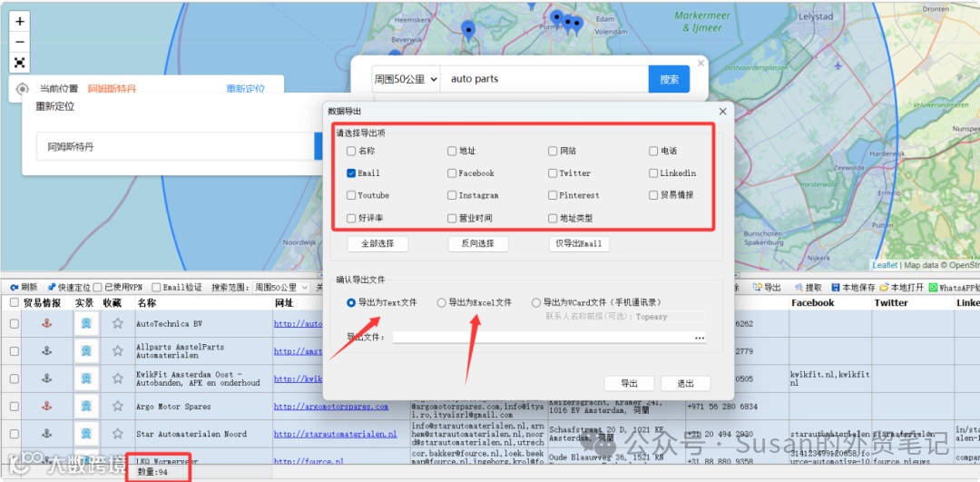Favorite KwikFit Amsterdam Oost with star icon
The height and width of the screenshot is (482, 980).
[117, 379]
